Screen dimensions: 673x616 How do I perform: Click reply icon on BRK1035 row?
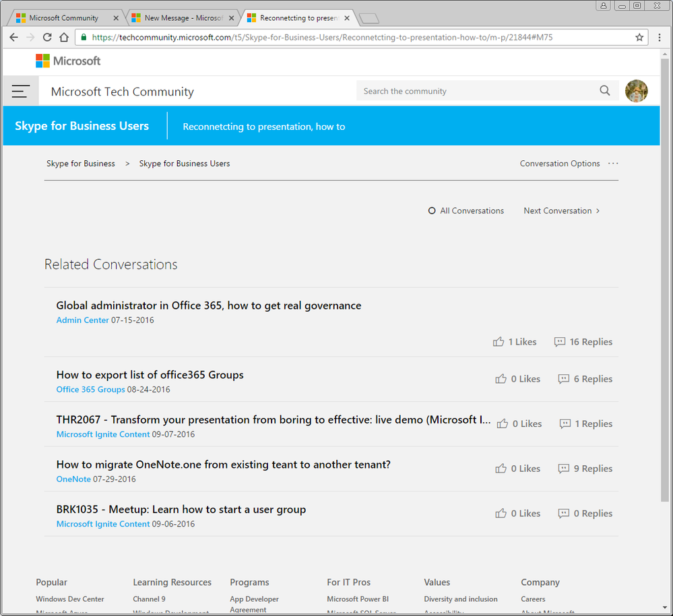563,514
